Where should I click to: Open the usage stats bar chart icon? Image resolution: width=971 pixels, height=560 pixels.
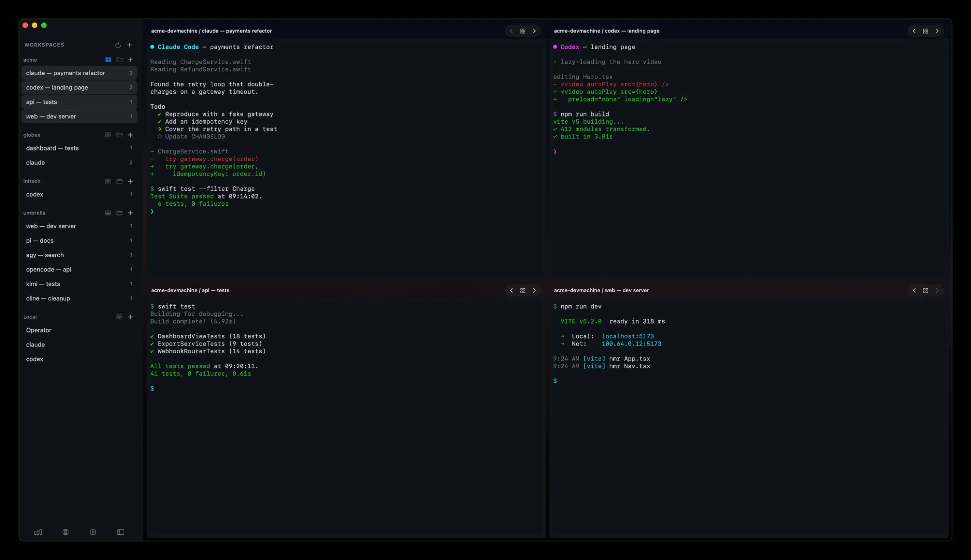[38, 532]
